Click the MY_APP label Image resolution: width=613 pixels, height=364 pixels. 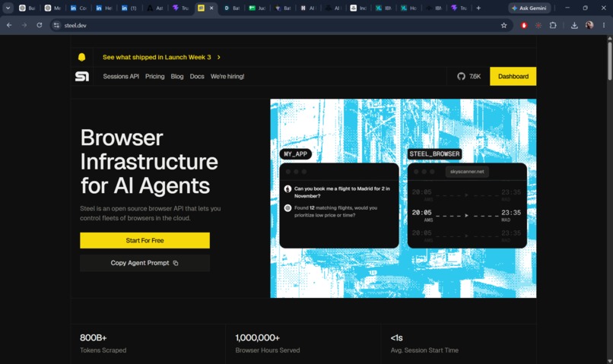[x=296, y=154]
